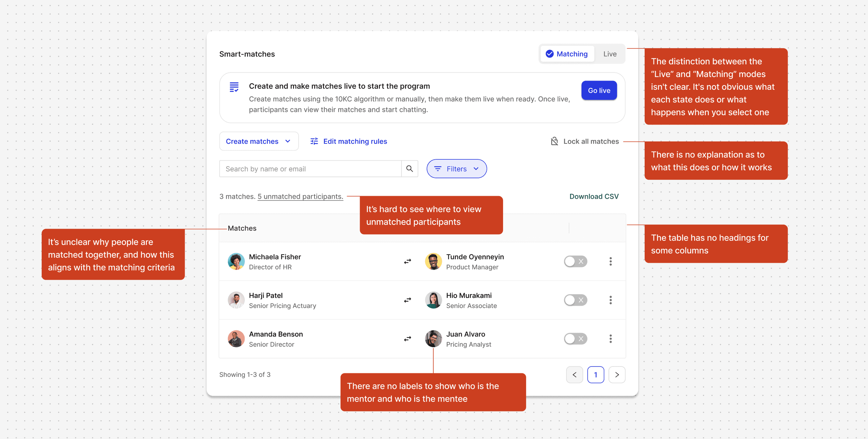
Task: Click the lock icon beside Lock all matches
Action: (x=554, y=141)
